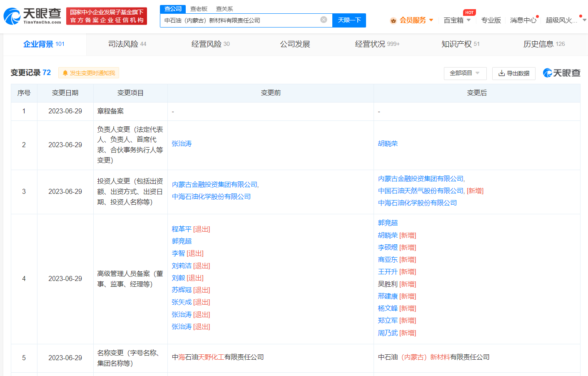Open 内蒙古金融投资集团有限公司 in the before-change column

214,184
